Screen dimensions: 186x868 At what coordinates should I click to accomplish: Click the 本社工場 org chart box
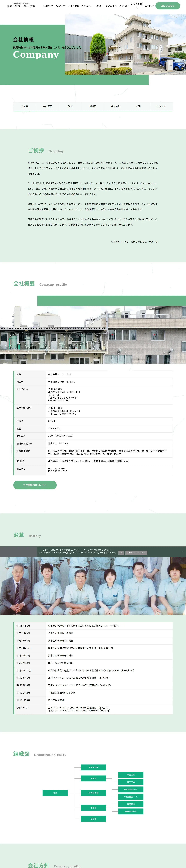[131, 775]
